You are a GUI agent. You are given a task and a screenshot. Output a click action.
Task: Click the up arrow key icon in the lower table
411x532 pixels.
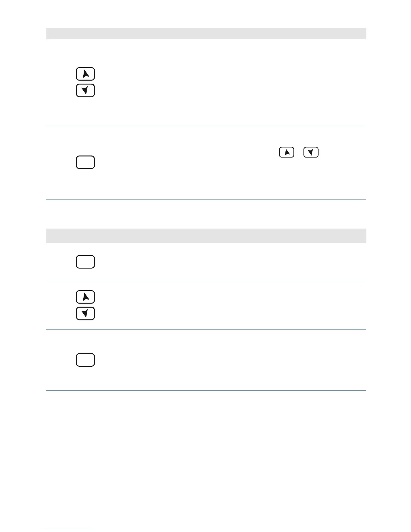point(85,297)
